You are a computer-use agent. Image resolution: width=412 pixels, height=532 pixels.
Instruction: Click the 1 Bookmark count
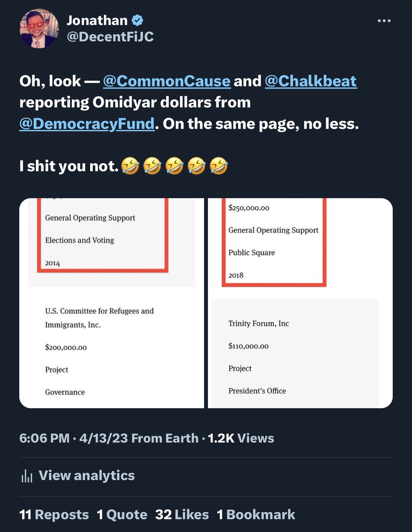256,515
